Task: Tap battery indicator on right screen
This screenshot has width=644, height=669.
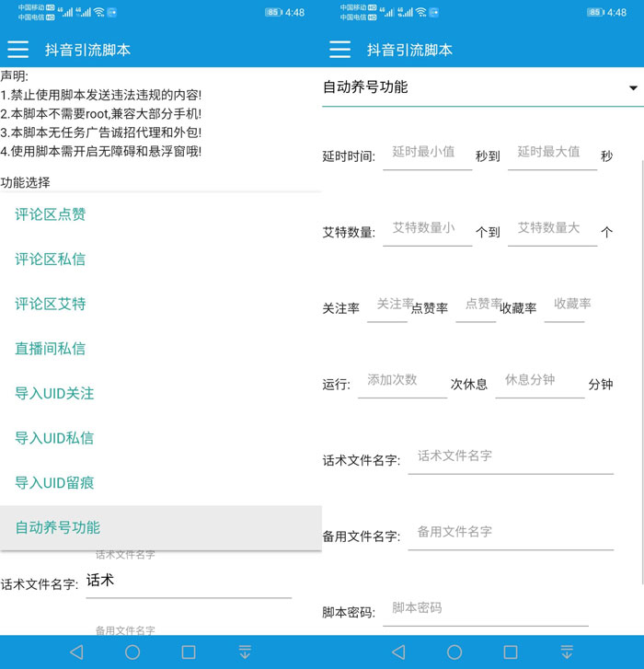Action: pos(595,12)
